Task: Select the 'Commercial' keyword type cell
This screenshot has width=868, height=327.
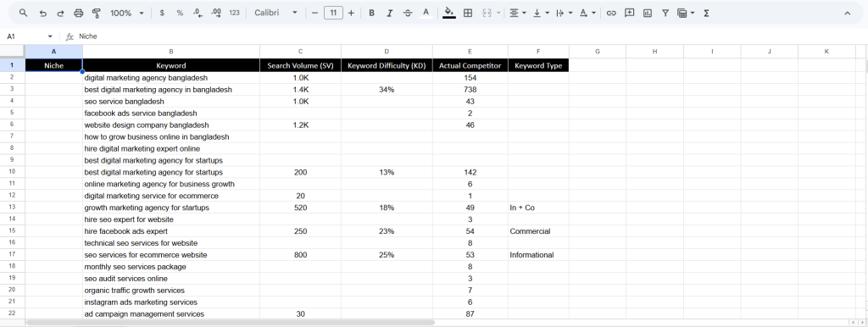Action: 538,231
